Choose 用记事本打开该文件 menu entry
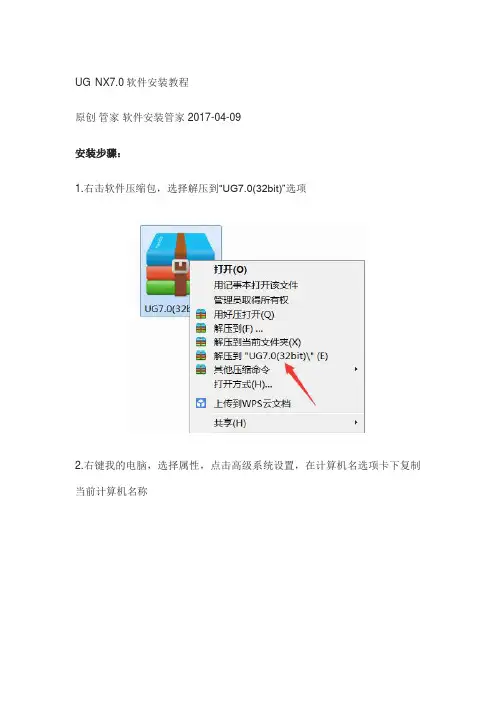The height and width of the screenshot is (702, 496). [256, 285]
